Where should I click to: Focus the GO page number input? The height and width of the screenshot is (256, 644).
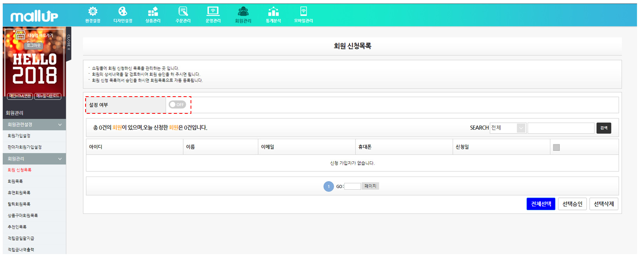click(353, 186)
